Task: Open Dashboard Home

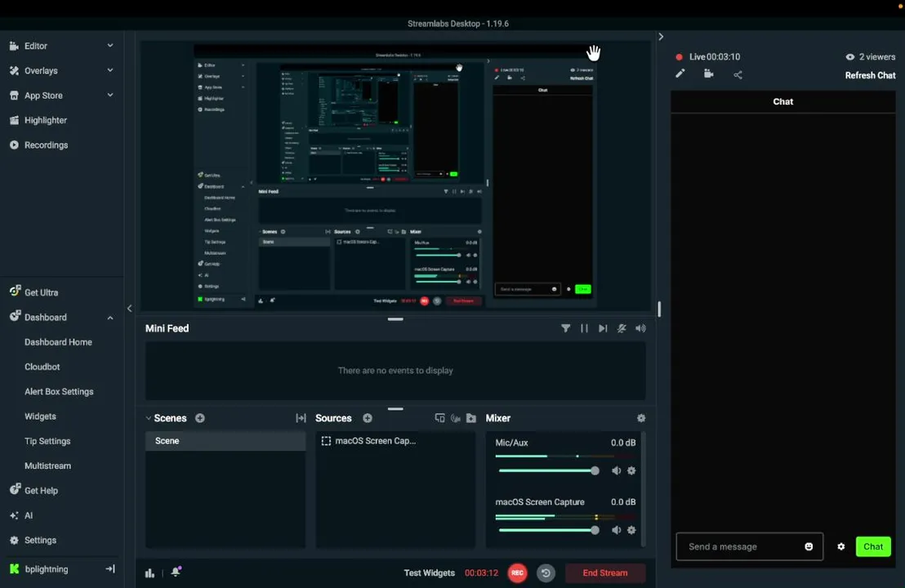Action: click(58, 342)
